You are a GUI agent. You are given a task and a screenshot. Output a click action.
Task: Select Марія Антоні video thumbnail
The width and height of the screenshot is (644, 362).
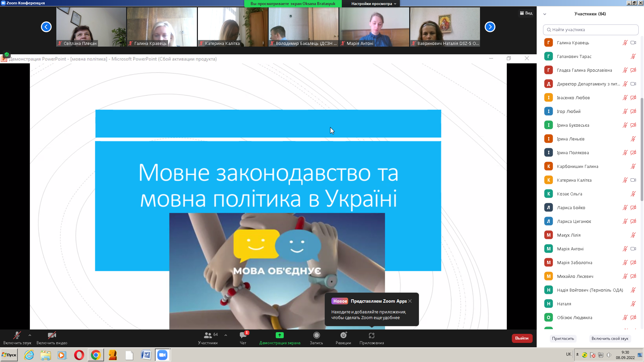click(374, 27)
